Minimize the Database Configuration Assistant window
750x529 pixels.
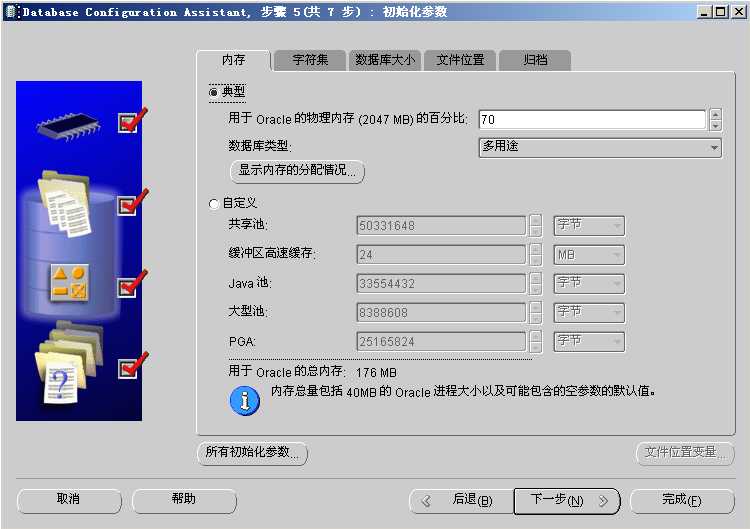[x=703, y=12]
